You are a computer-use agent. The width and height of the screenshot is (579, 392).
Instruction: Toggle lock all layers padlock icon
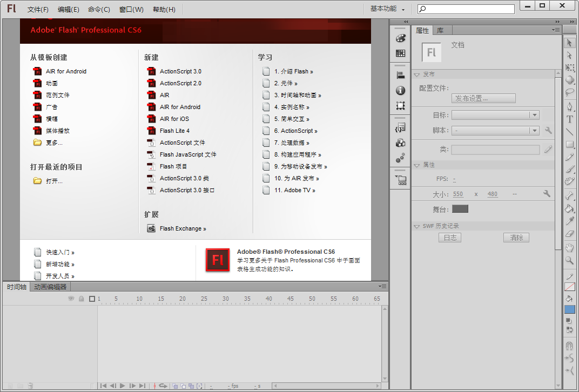coord(81,299)
